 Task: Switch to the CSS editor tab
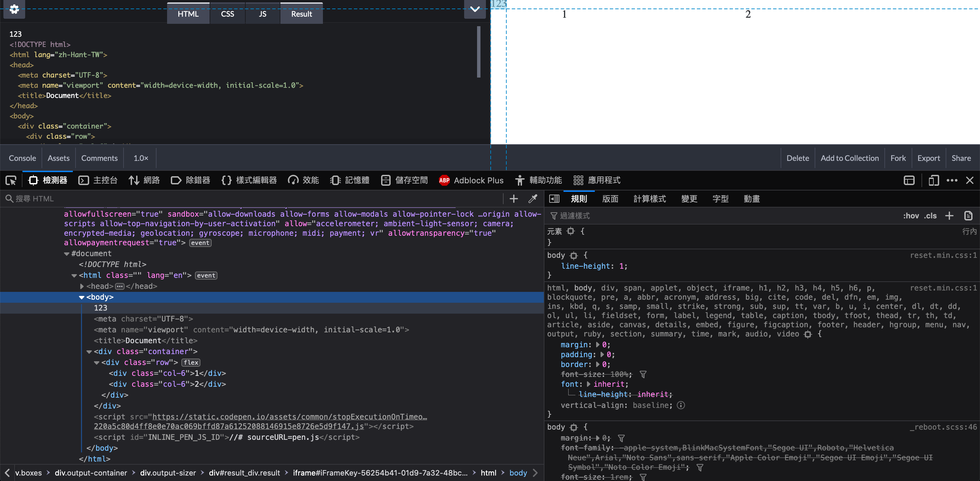(228, 14)
